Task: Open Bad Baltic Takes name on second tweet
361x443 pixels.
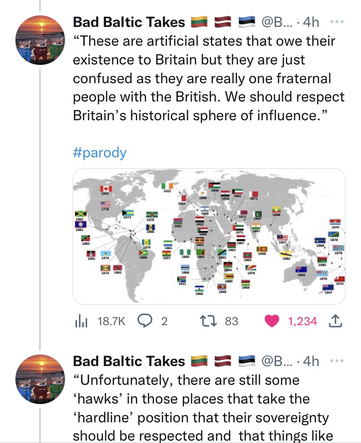Action: point(129,361)
